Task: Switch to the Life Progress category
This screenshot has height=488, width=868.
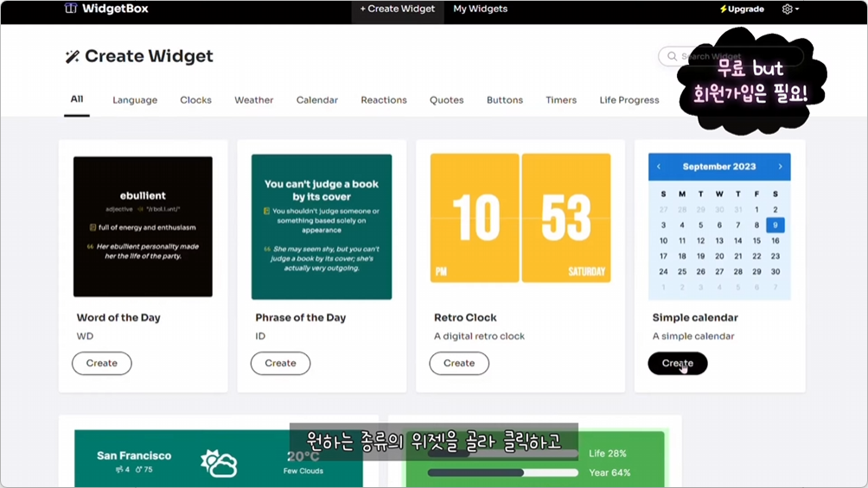Action: tap(629, 100)
